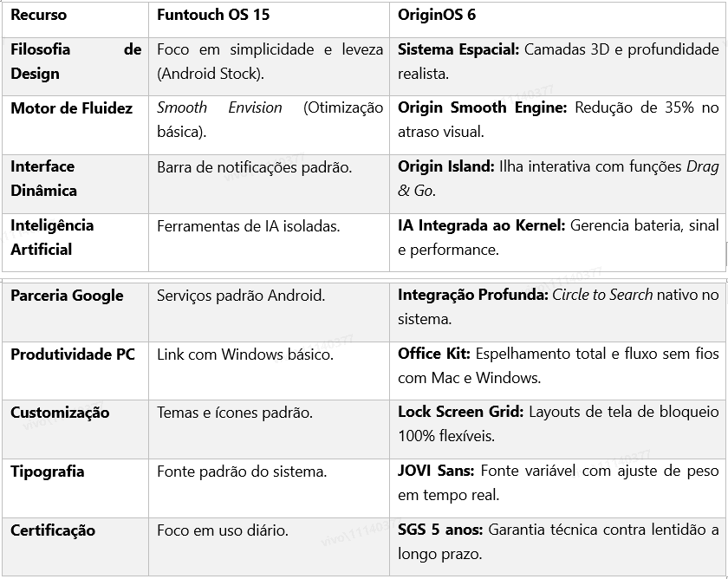Select the "Produtividade PC" row label

(x=73, y=355)
